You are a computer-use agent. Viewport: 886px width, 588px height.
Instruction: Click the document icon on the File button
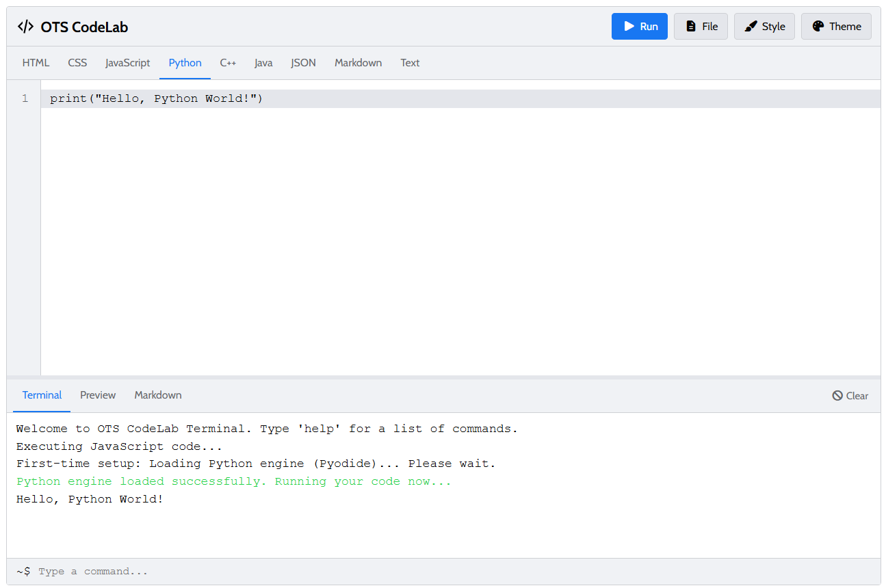(x=690, y=26)
